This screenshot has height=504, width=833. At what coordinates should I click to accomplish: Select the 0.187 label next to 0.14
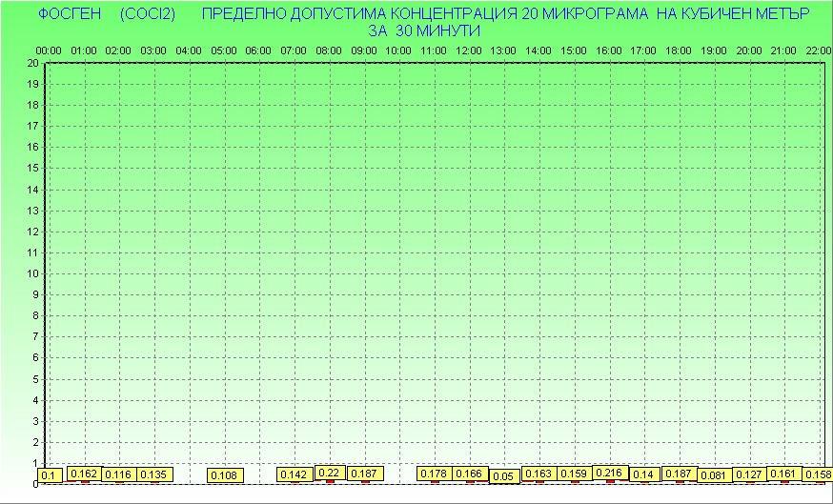coord(680,474)
